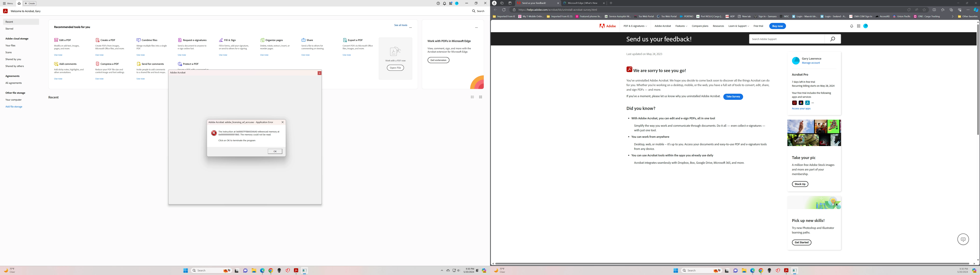Image resolution: width=980 pixels, height=275 pixels.
Task: Switch to Microsoft Edge What's New tab
Action: coord(582,3)
